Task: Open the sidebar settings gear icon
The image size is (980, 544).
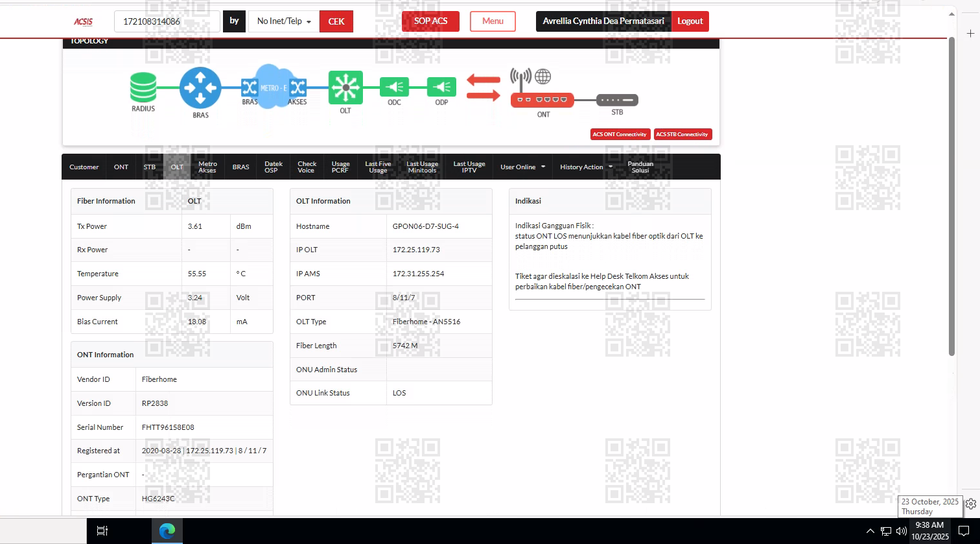Action: click(970, 503)
